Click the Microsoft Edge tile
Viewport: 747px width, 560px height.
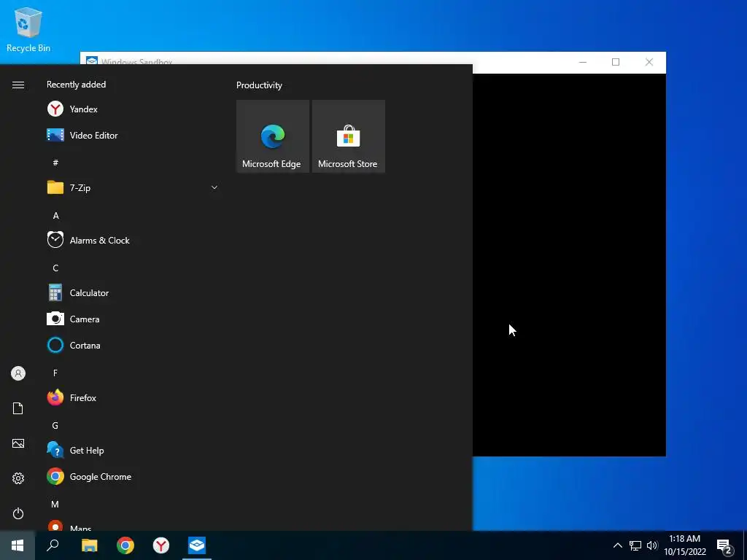[273, 136]
